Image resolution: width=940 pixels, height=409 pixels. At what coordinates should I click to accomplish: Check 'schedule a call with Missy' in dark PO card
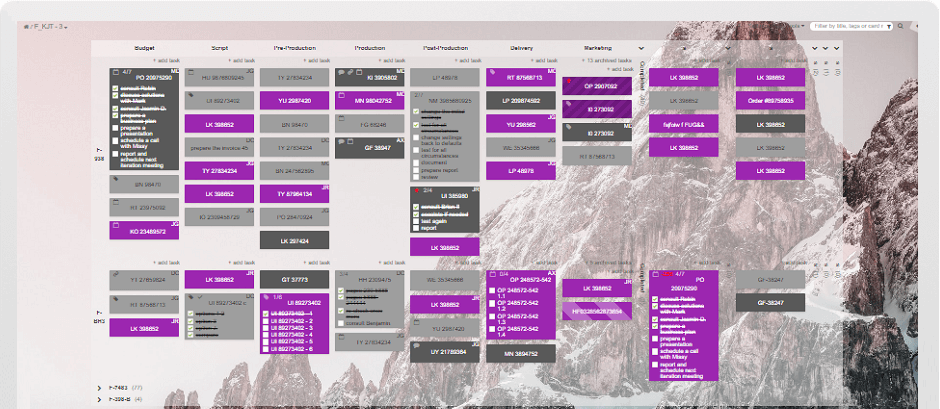coord(115,141)
